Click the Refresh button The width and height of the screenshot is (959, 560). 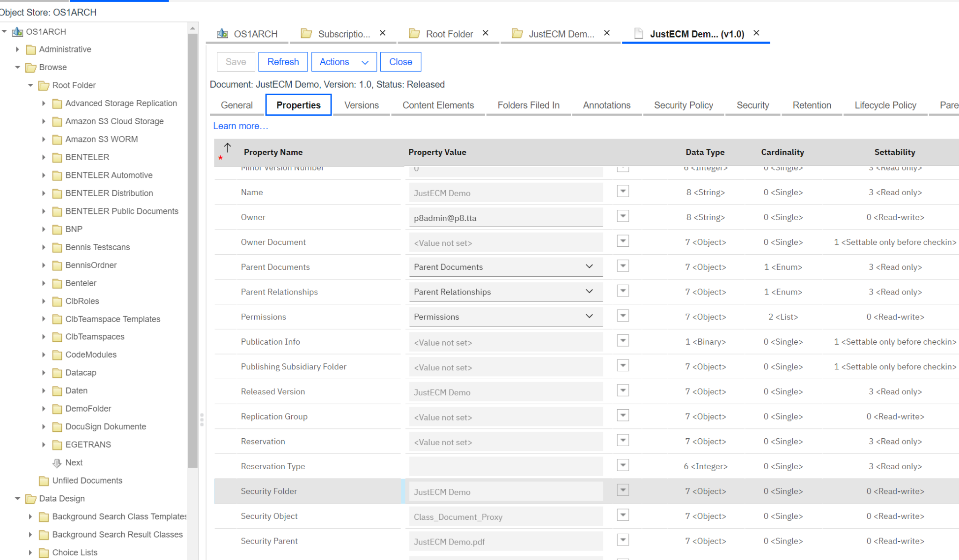[283, 61]
